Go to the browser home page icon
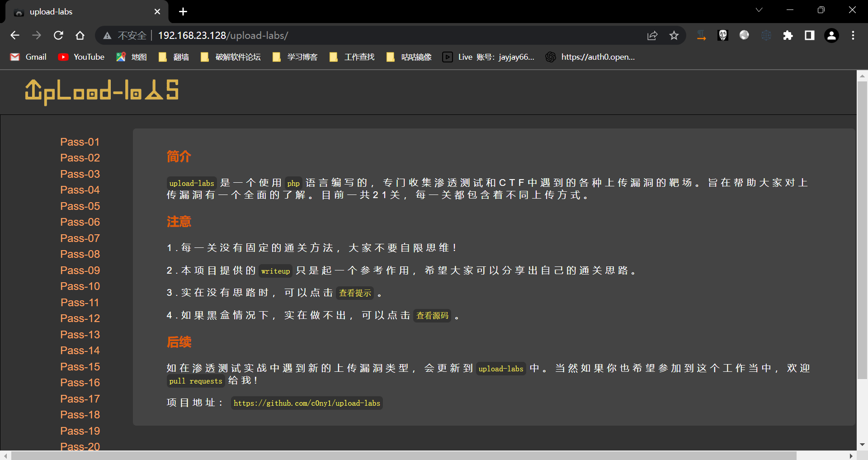The height and width of the screenshot is (460, 868). click(x=80, y=35)
